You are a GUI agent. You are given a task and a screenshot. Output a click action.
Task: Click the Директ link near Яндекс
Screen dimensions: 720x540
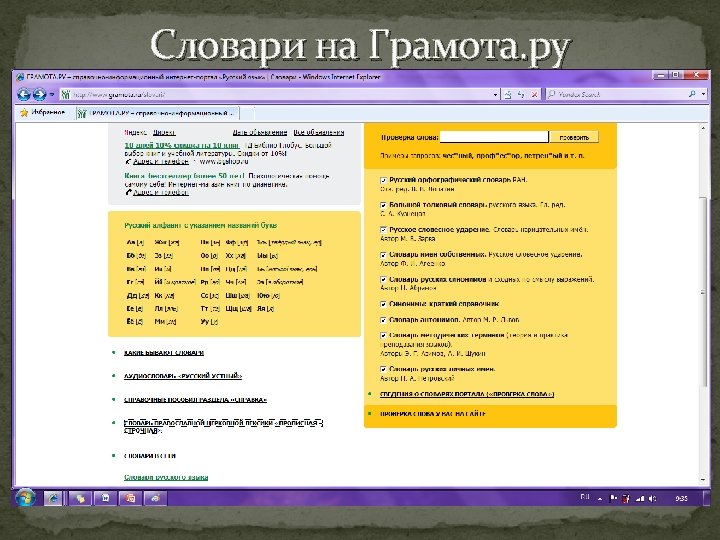[164, 132]
